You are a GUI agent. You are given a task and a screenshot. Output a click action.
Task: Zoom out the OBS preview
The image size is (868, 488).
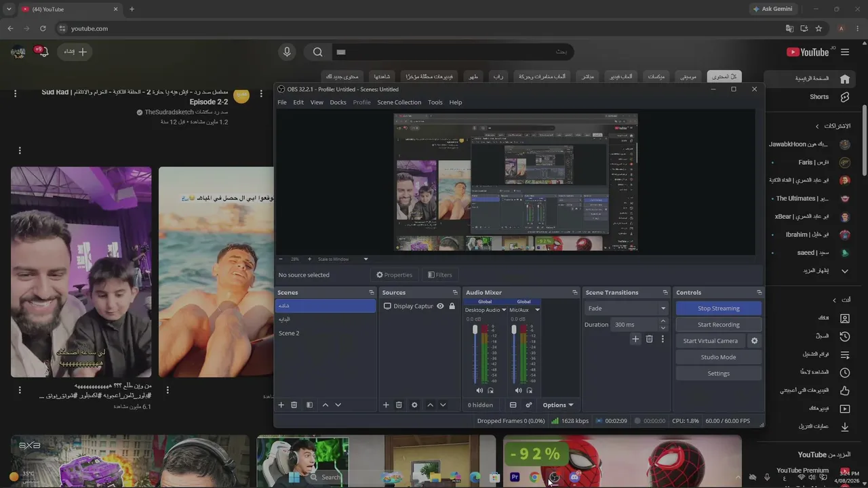click(x=281, y=259)
